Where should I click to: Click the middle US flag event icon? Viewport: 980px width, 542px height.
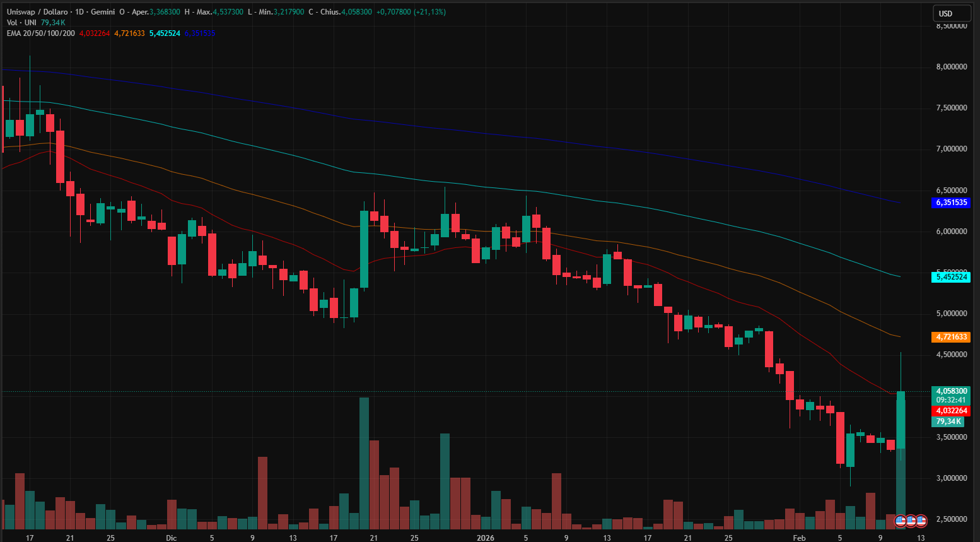(911, 521)
